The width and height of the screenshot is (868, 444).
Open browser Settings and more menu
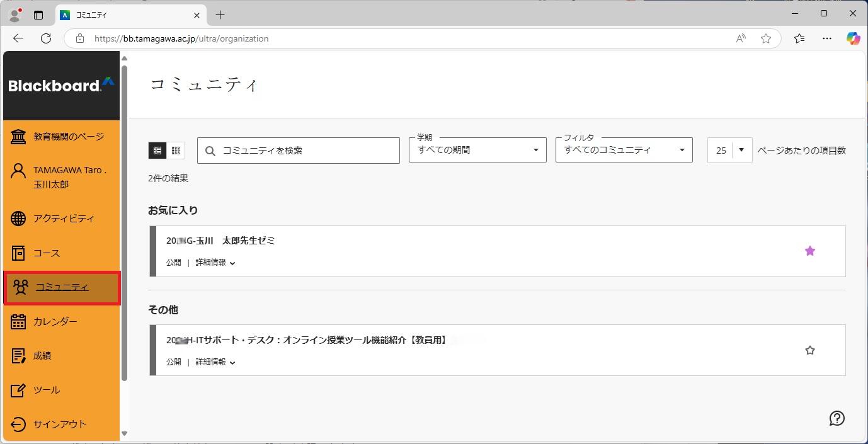827,38
